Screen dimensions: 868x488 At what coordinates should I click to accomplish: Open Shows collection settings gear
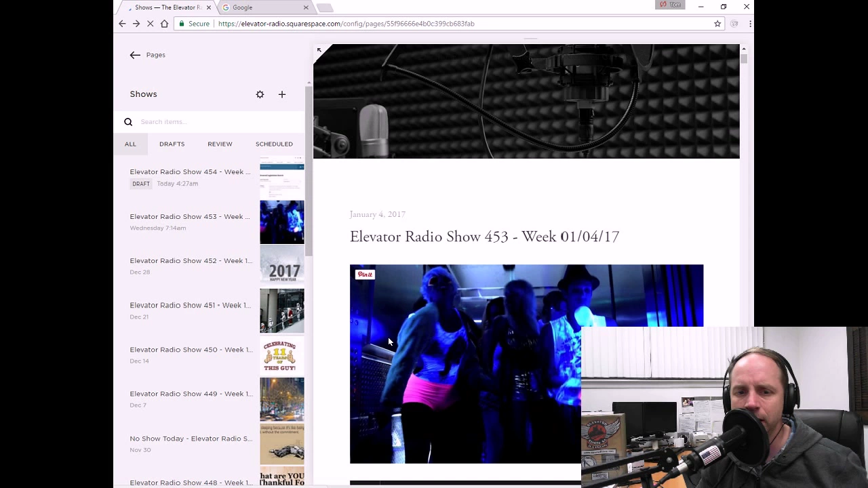tap(260, 94)
